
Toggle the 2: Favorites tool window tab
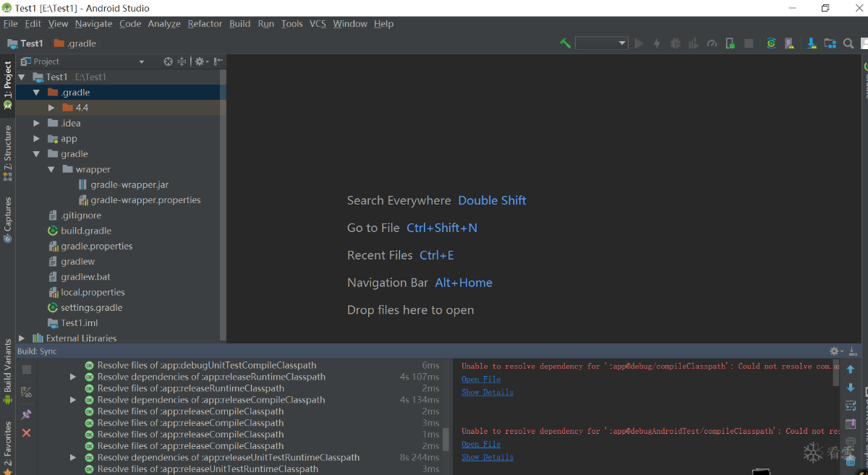coord(8,447)
